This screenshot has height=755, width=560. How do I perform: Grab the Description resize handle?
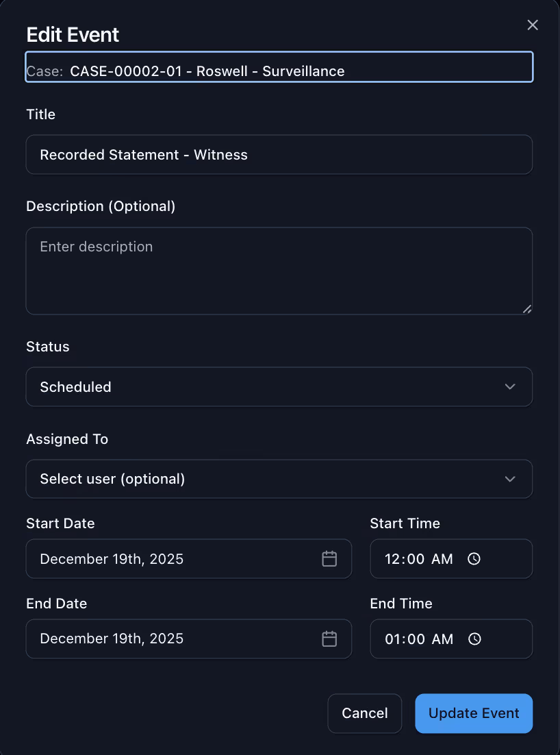point(527,310)
